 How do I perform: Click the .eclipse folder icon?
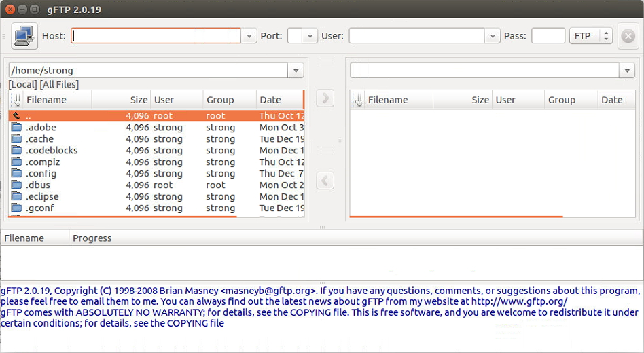tap(16, 196)
